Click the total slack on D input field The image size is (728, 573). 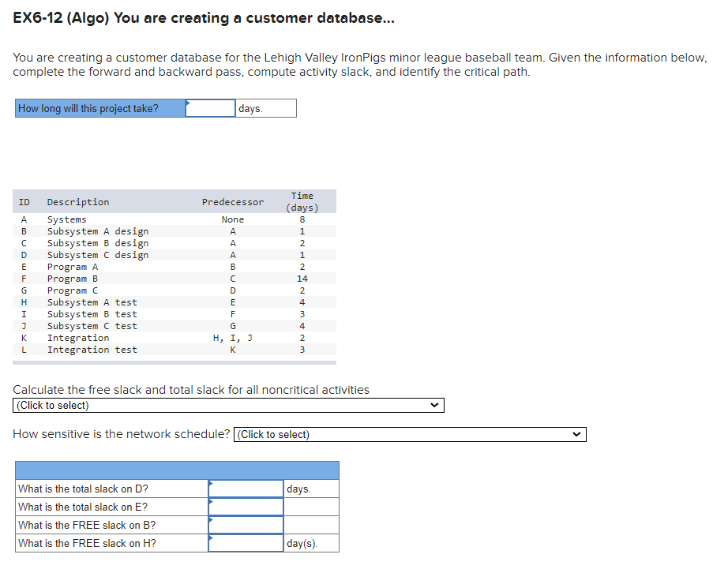[246, 488]
